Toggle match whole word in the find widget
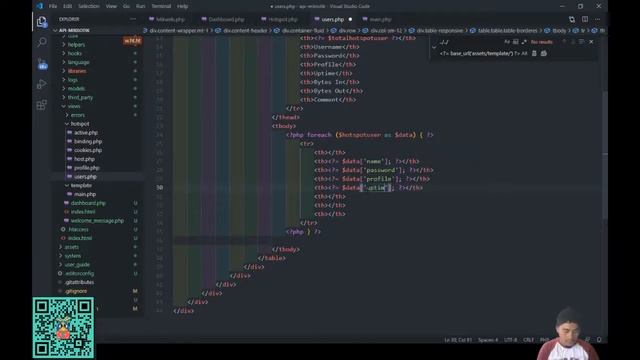Viewport: 640px width, 360px height. point(516,42)
